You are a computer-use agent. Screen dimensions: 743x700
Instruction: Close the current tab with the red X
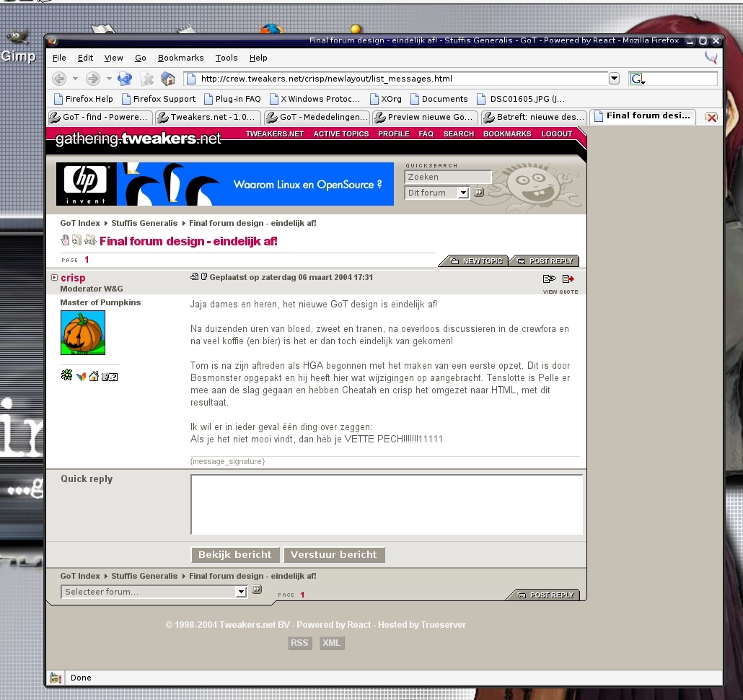(x=711, y=117)
